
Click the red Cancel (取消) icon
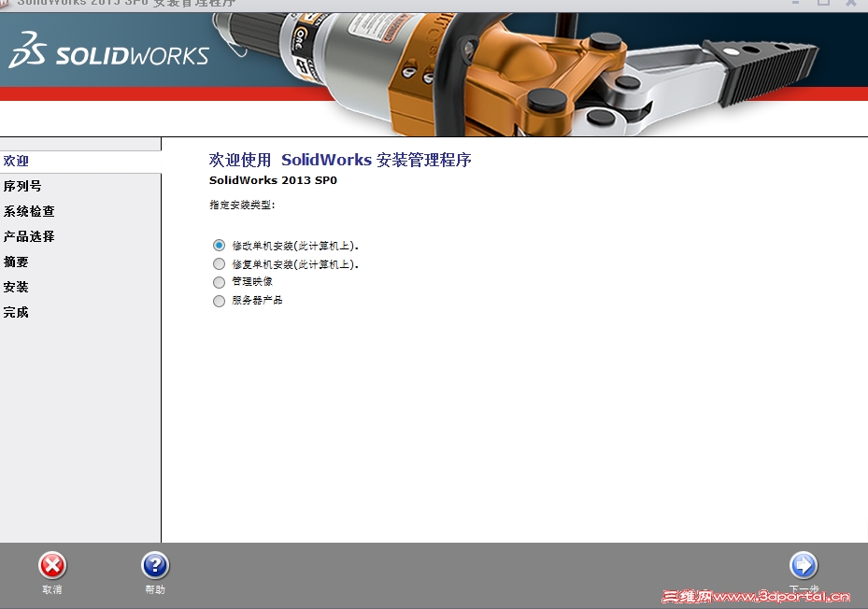[x=52, y=566]
